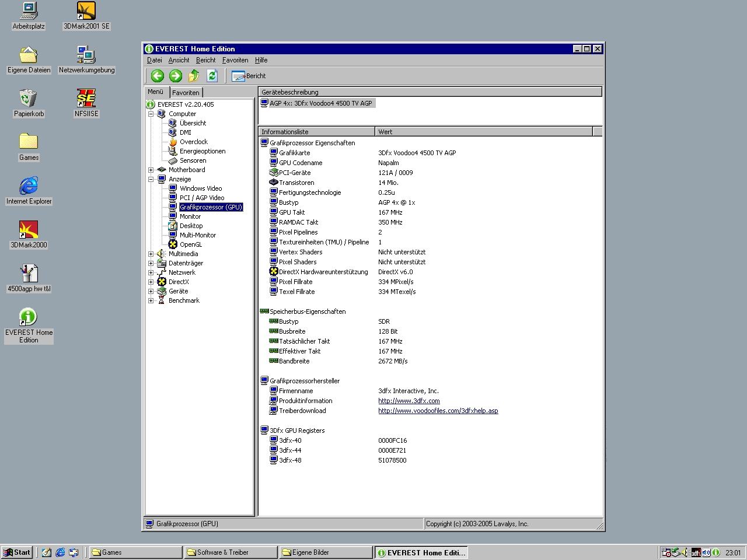
Task: Select Energieoptionen in the tree
Action: tap(202, 151)
